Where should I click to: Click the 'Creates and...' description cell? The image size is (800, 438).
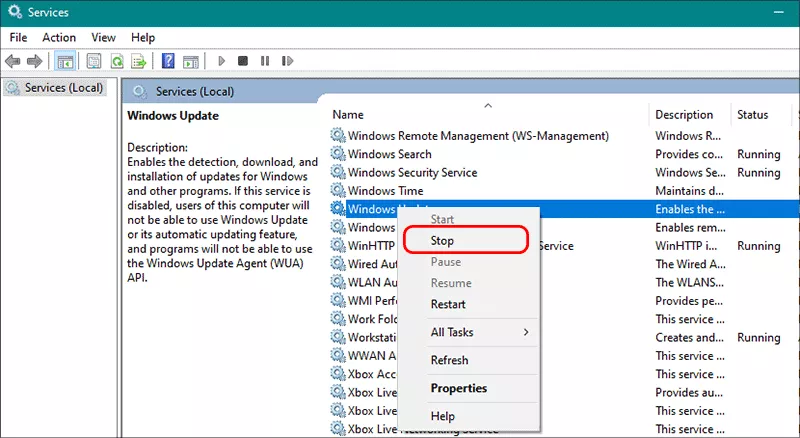(689, 338)
